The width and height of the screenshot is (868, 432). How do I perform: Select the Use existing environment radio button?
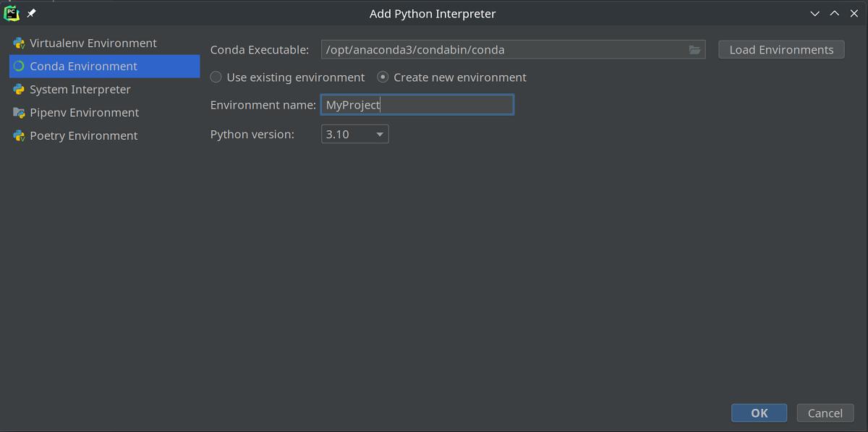(216, 77)
